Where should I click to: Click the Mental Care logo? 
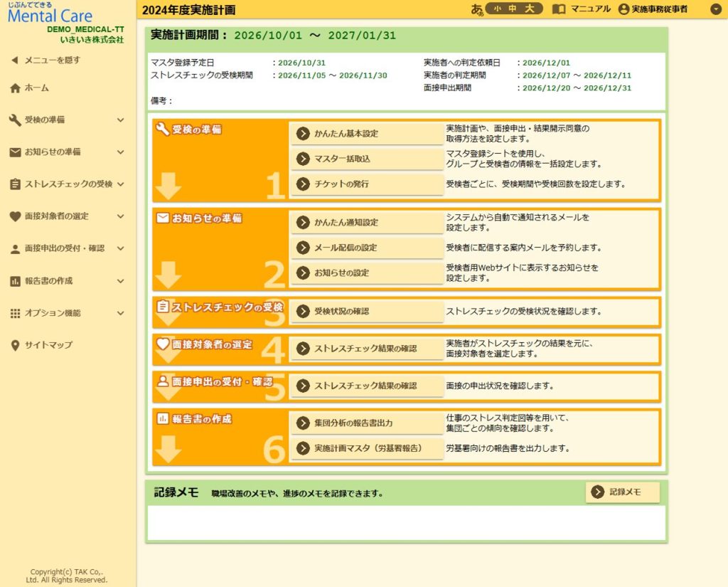50,13
